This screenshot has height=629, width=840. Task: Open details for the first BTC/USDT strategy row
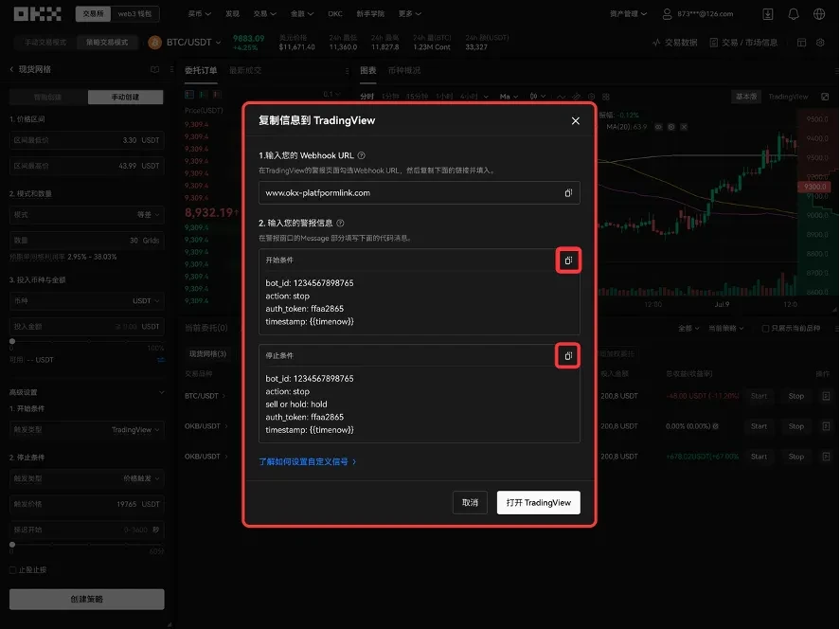[826, 396]
